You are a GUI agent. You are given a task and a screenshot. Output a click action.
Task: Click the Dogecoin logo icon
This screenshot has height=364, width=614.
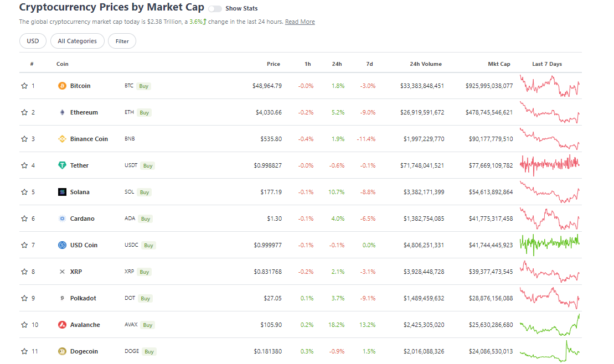[x=62, y=351]
